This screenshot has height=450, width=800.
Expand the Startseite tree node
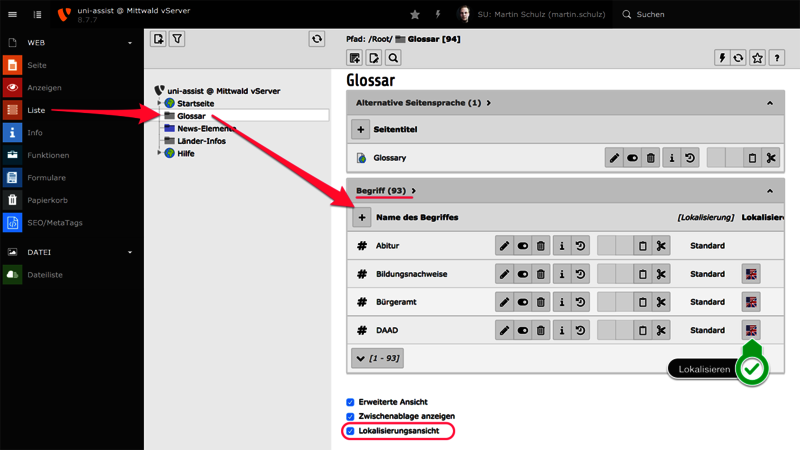pyautogui.click(x=159, y=103)
